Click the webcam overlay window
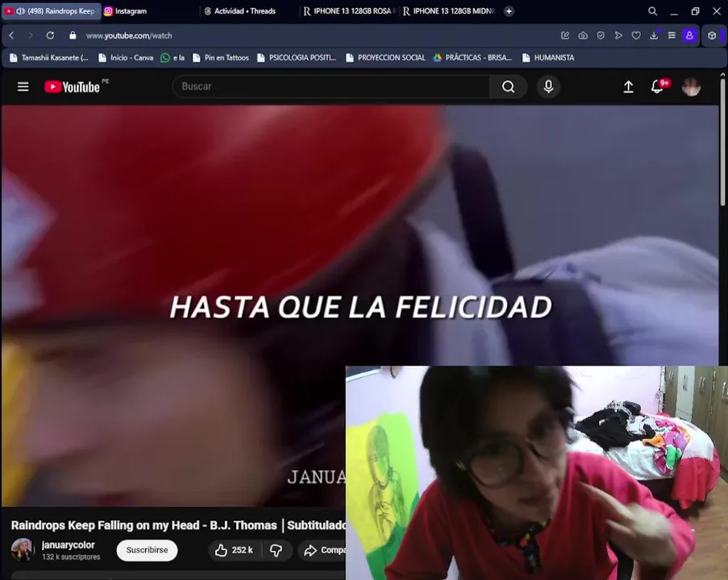This screenshot has height=580, width=728. [537, 472]
